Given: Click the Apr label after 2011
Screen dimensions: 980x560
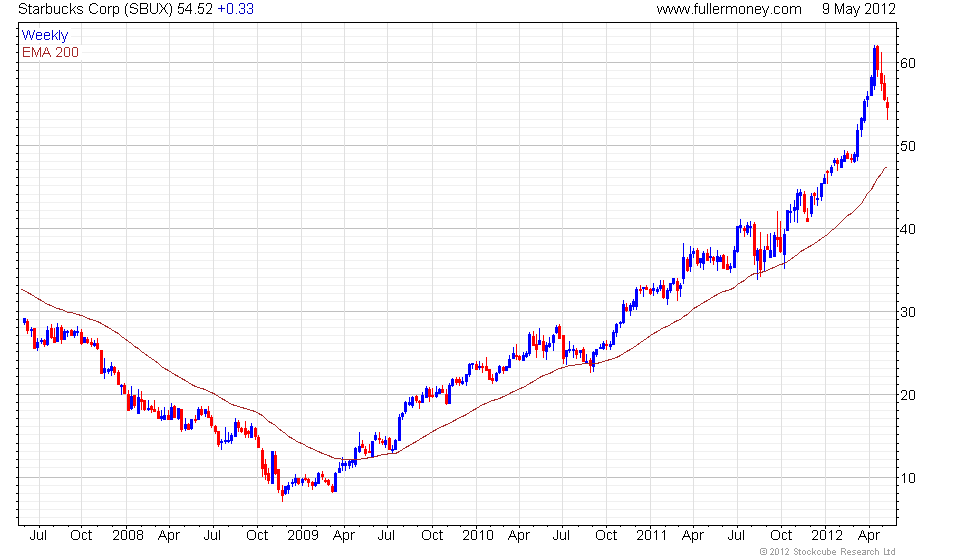Looking at the screenshot, I should (693, 536).
